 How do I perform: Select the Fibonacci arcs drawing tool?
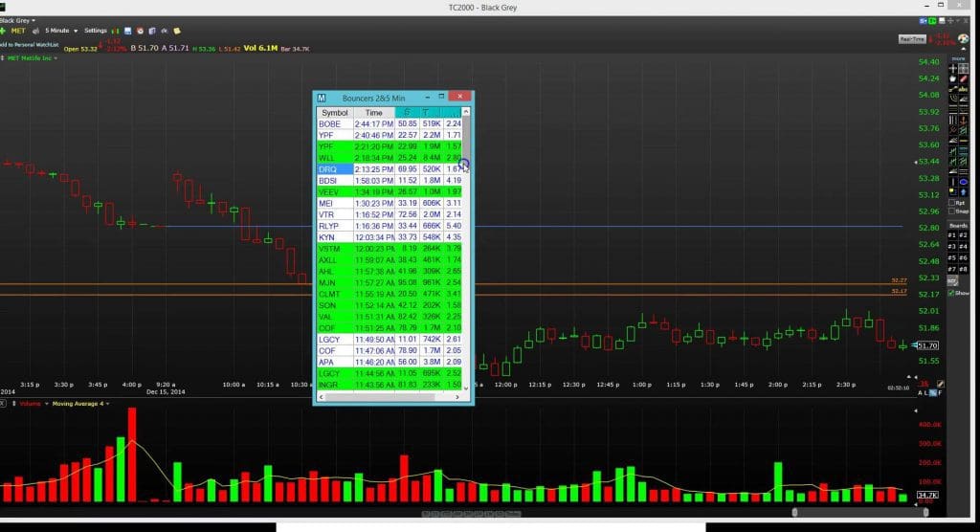(x=953, y=99)
